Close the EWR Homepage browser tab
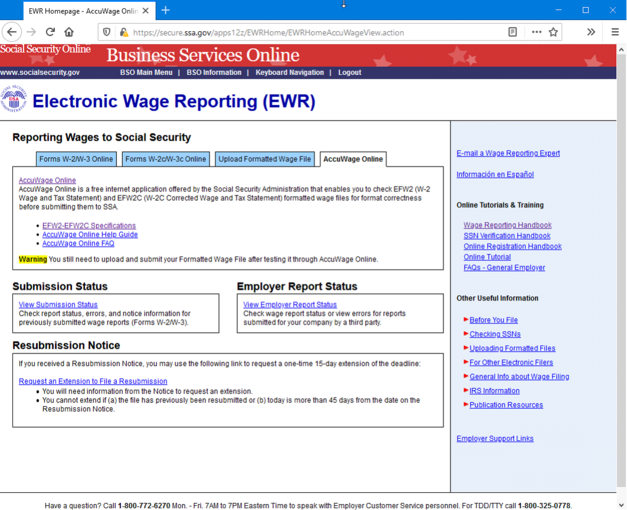 click(x=145, y=10)
